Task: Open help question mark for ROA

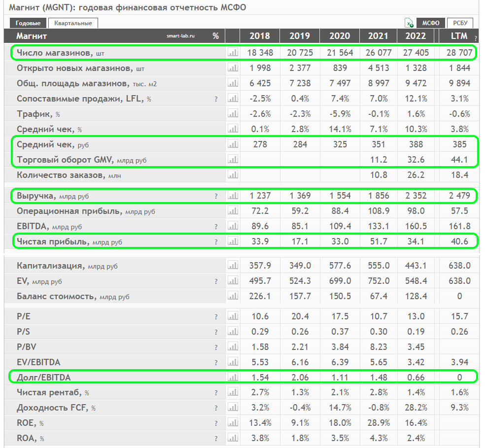Action: click(x=216, y=439)
